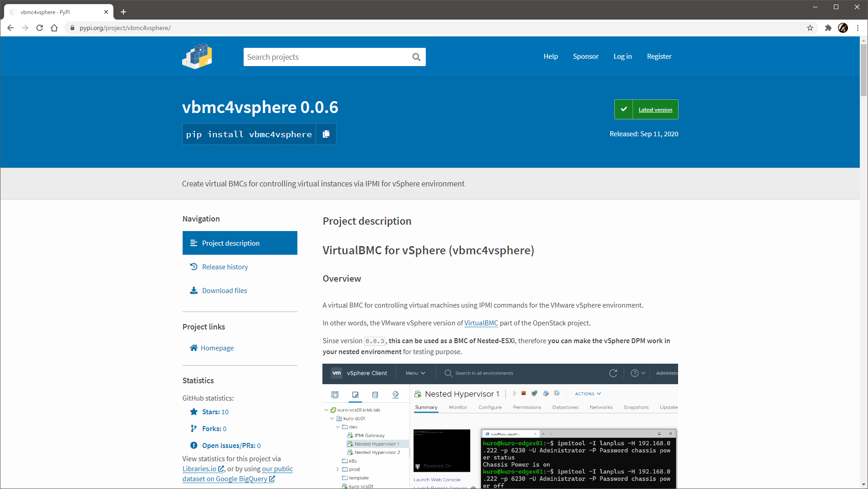Bookmark the page using the star icon
The height and width of the screenshot is (489, 868).
(810, 28)
